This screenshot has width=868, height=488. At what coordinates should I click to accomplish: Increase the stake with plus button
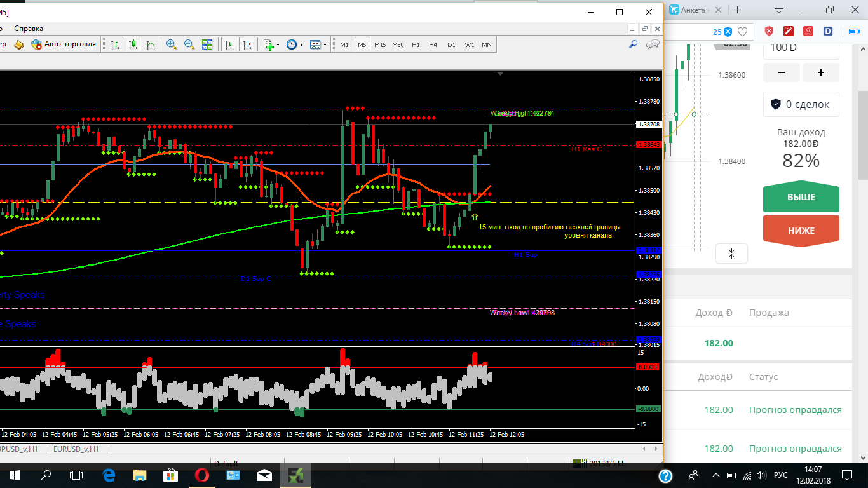pyautogui.click(x=821, y=72)
